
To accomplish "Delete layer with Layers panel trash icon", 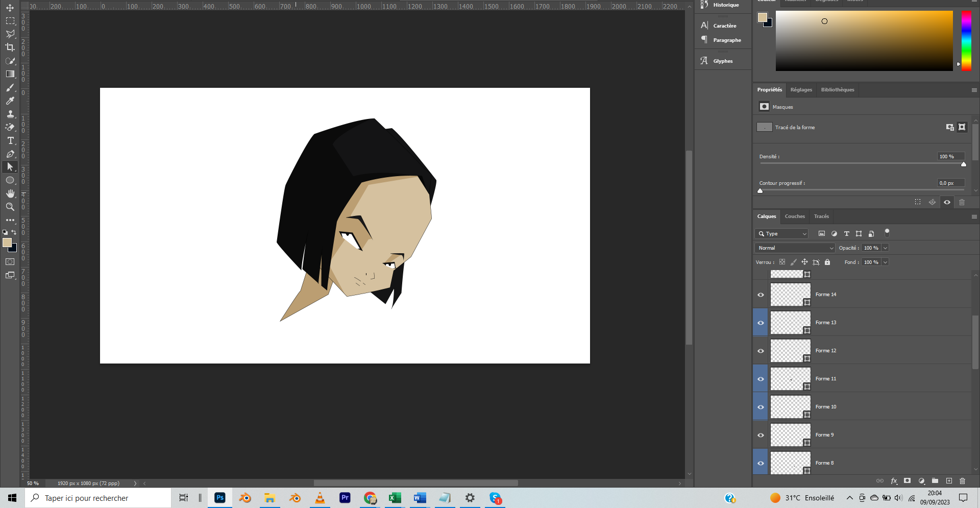I will pos(963,481).
